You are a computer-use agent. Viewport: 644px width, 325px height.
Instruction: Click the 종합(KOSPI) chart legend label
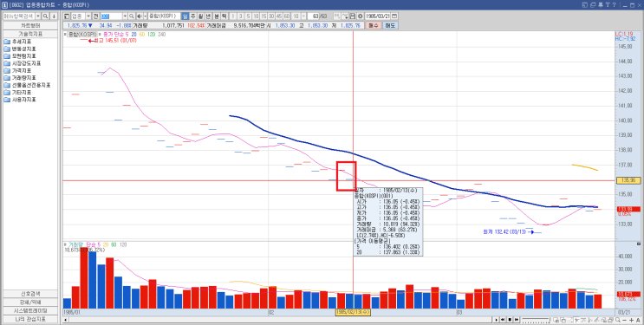click(x=82, y=34)
